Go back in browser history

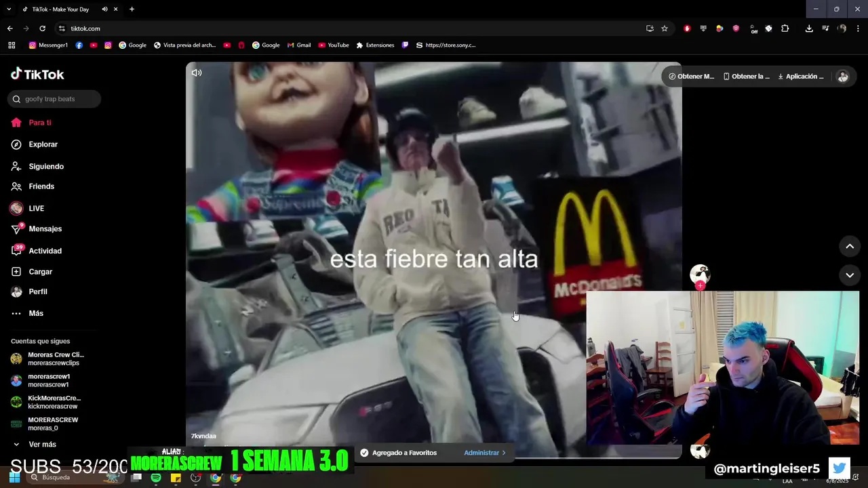pyautogui.click(x=9, y=28)
